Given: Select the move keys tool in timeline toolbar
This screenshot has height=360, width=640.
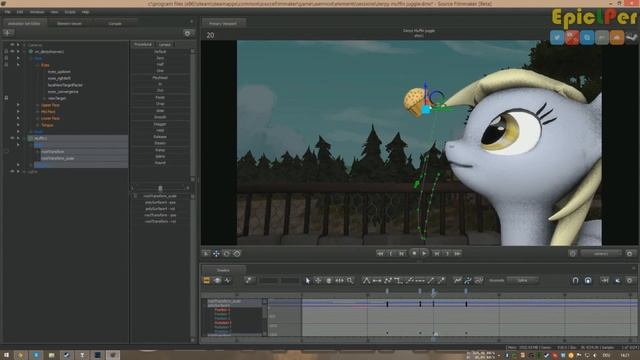Looking at the screenshot, I should click(318, 280).
